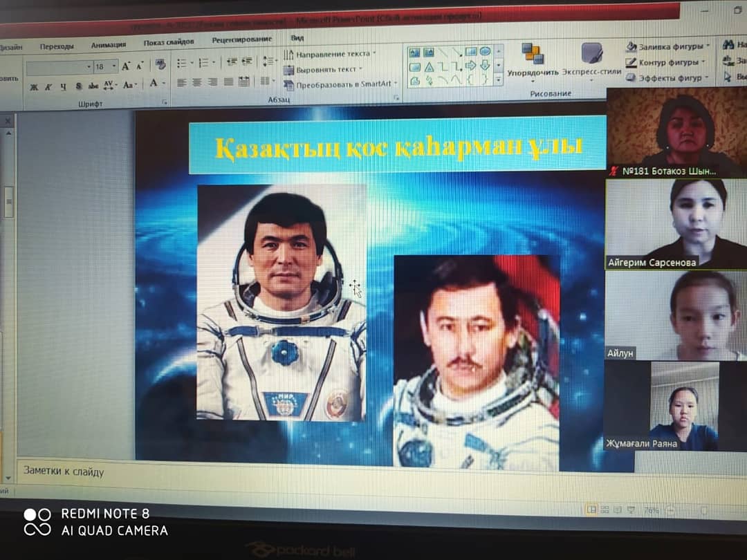Open the font name dropdown
Screen dimensions: 747x560
pyautogui.click(x=89, y=67)
